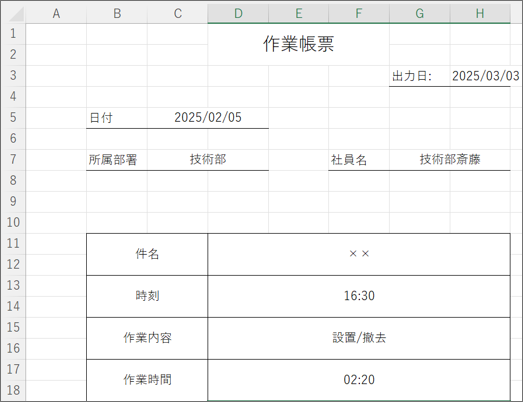The image size is (523, 402).
Task: Select column A header
Action: [56, 13]
